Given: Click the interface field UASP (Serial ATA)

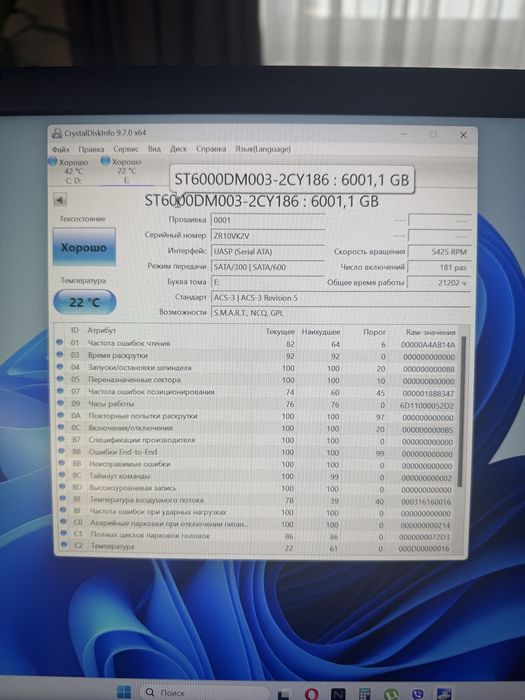Looking at the screenshot, I should pos(267,251).
